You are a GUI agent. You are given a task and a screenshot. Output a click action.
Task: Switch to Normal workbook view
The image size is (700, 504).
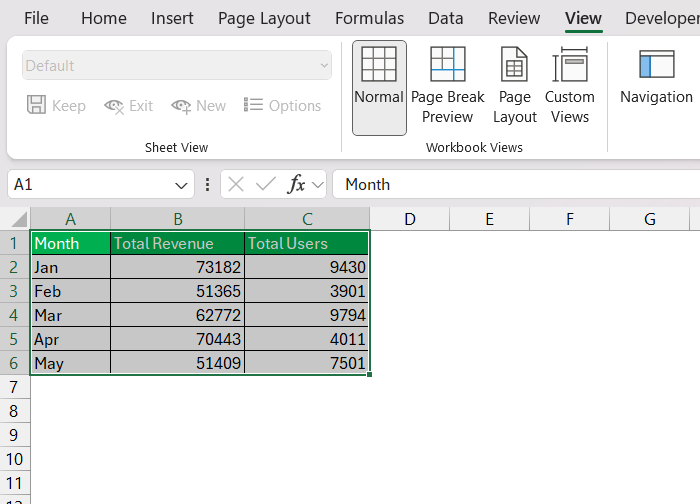(x=379, y=88)
